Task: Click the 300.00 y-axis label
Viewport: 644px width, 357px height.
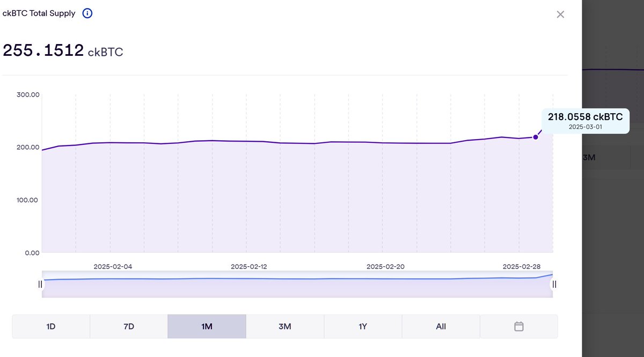Action: pyautogui.click(x=28, y=94)
